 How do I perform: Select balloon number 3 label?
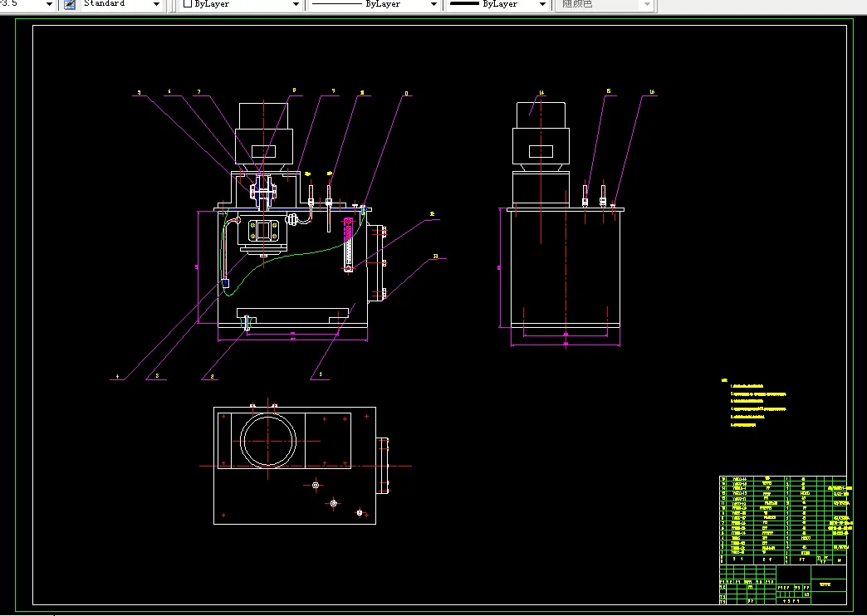[x=157, y=376]
